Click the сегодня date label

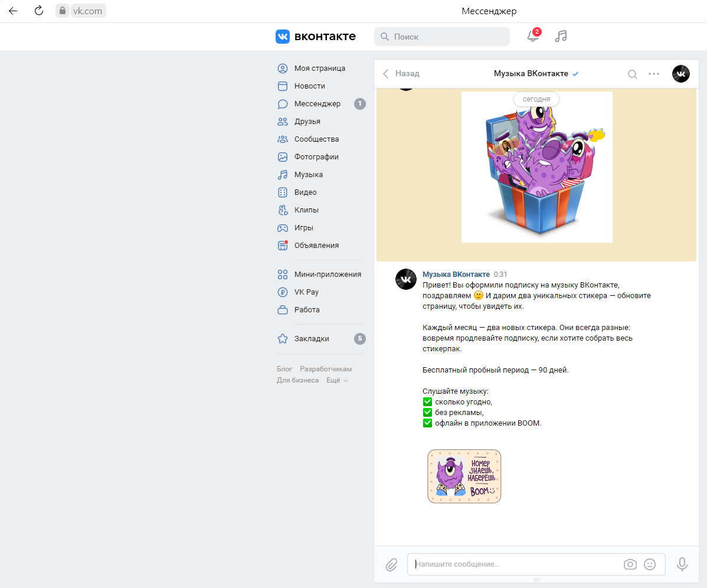pos(536,99)
